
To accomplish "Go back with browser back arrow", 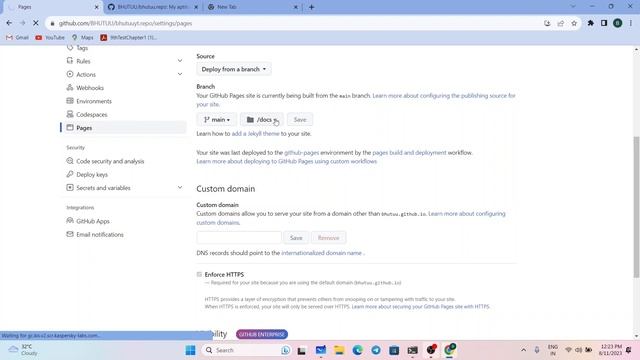I will [x=9, y=23].
